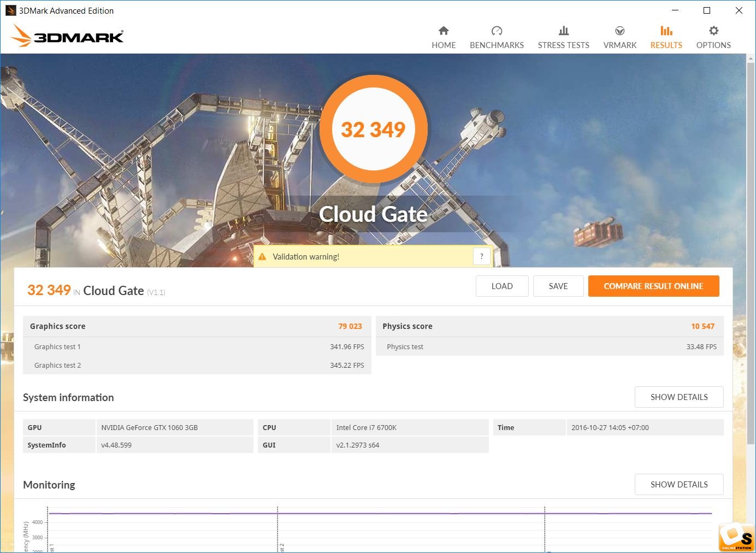Click the 3DMark title bar app icon
Image resolution: width=756 pixels, height=553 pixels.
pos(10,10)
